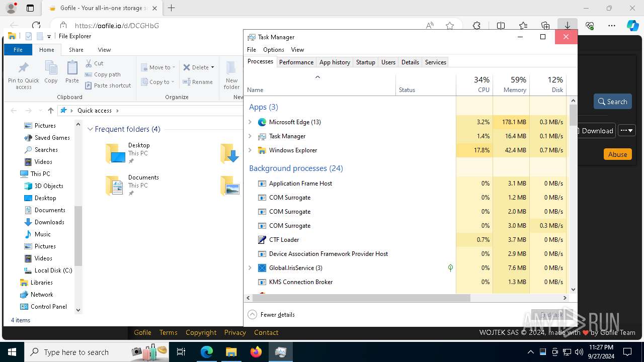The height and width of the screenshot is (362, 644).
Task: Click the orange Abuse button
Action: 617,154
